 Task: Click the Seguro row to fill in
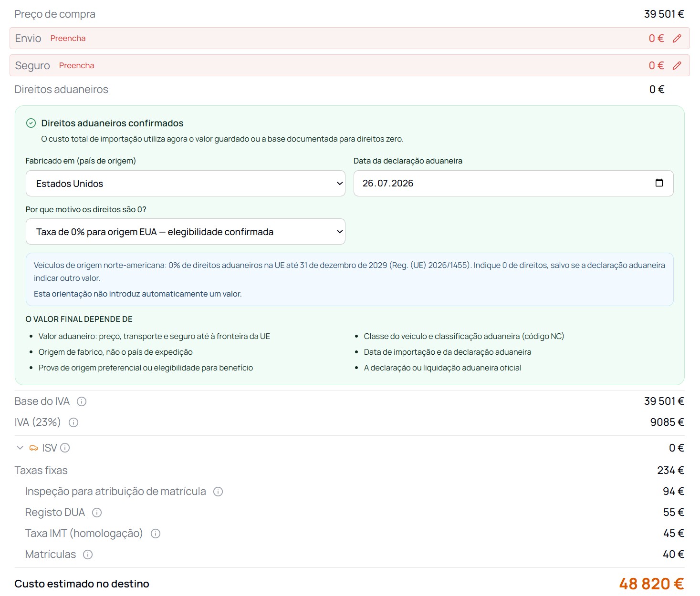coord(350,65)
